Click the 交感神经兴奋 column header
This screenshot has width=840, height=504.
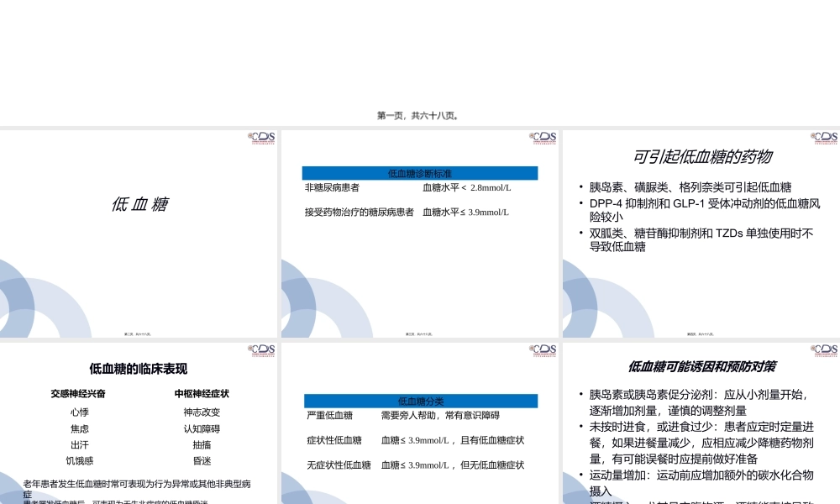pos(77,395)
